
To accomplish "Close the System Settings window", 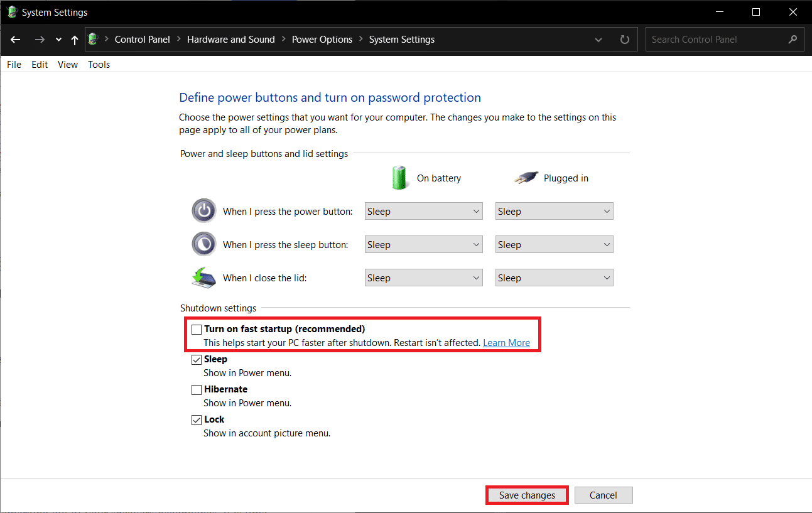I will tap(793, 12).
